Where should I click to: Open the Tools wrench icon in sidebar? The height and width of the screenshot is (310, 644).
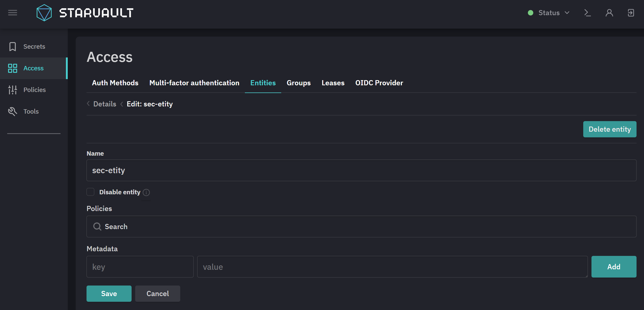pos(13,111)
